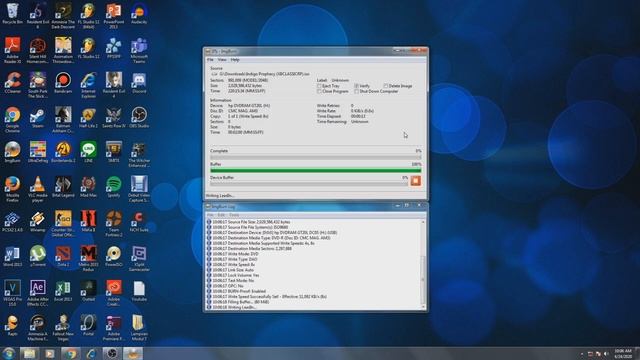Image resolution: width=640 pixels, height=360 pixels.
Task: Select the Word 2013 desktop icon
Action: [x=12, y=256]
